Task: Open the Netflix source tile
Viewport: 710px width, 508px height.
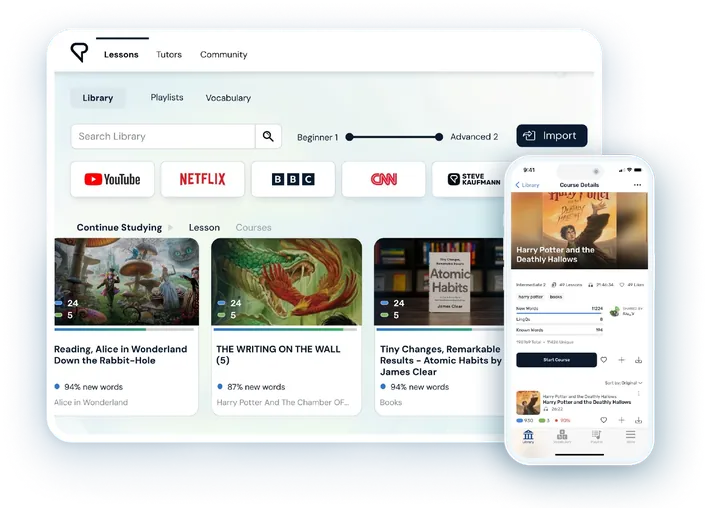Action: (202, 179)
